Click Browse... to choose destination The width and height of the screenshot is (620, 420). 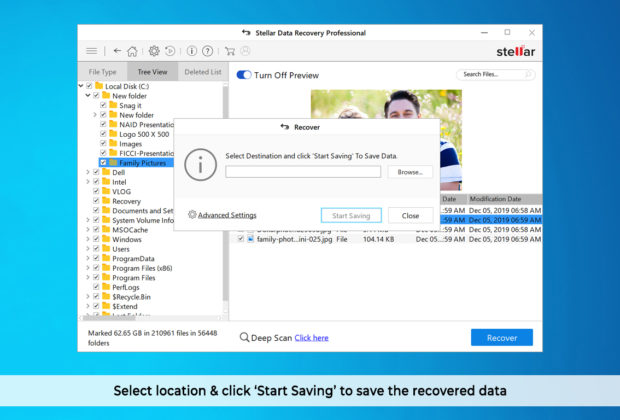click(x=410, y=172)
